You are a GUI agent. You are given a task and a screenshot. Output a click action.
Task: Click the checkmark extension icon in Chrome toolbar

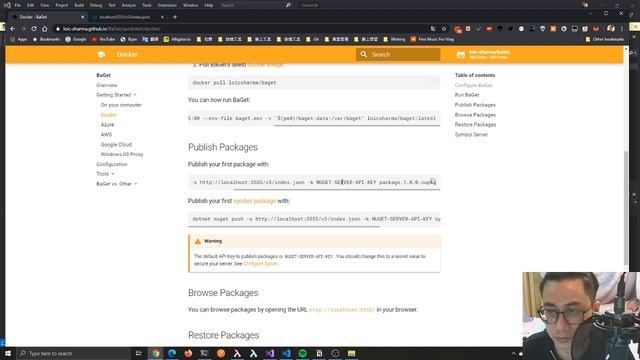(478, 29)
